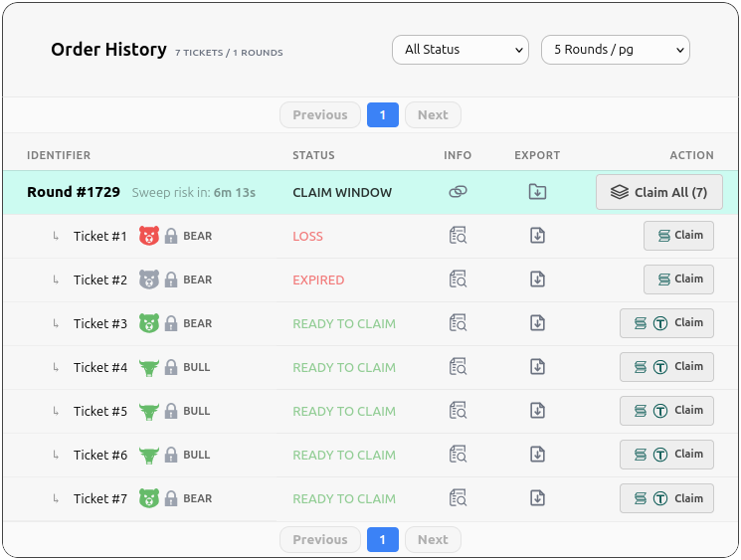Viewport: 741px width, 560px height.
Task: Export Ticket #7 with the download icon
Action: coord(537,498)
